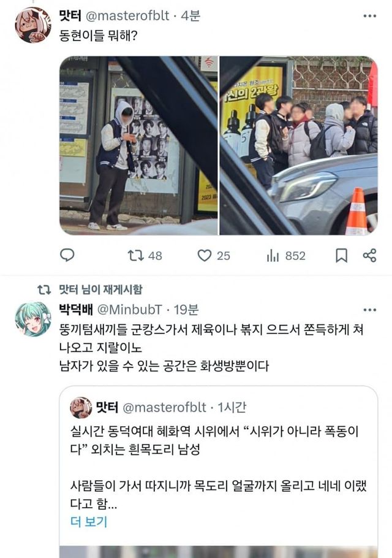Click the repost arrows icon beside 재게시함
This screenshot has width=392, height=558.
(x=45, y=290)
